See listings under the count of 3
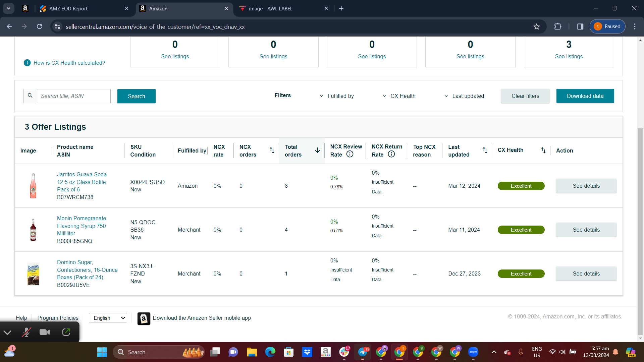This screenshot has height=362, width=644. click(569, 56)
